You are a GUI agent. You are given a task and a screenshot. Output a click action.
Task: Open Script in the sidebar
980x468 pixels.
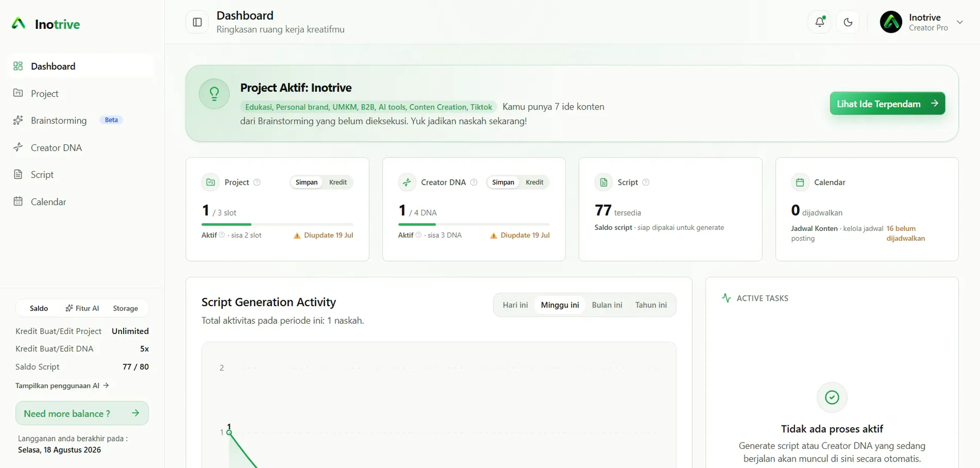tap(82, 174)
